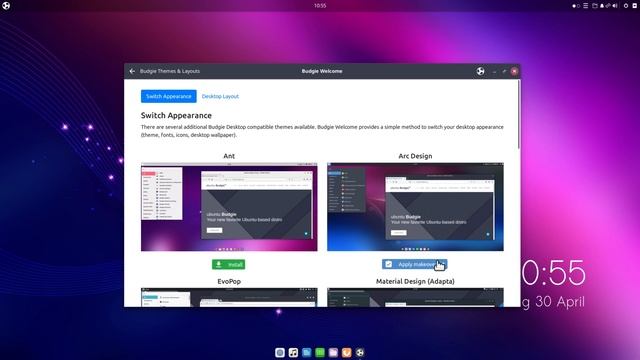Open the Raven sidebar at panel's right end

635,6
